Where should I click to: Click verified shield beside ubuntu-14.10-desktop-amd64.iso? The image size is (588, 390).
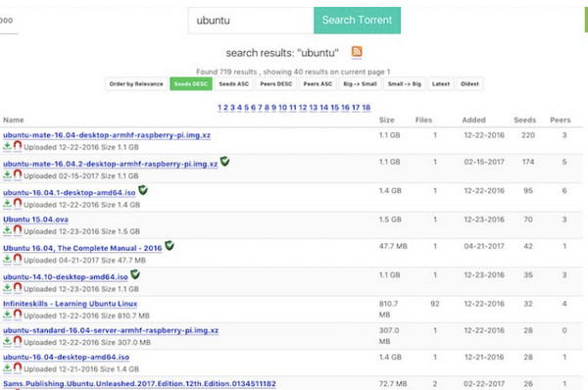[135, 274]
